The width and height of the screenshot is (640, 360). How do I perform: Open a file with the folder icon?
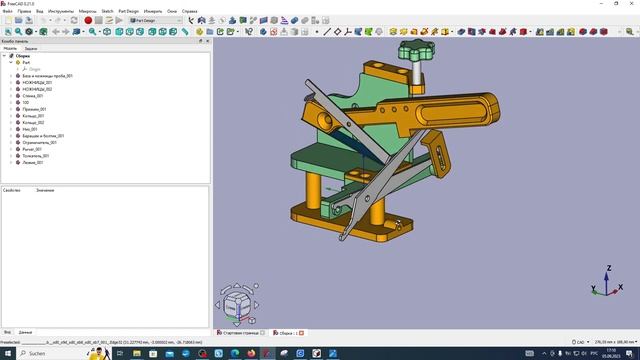coord(18,20)
